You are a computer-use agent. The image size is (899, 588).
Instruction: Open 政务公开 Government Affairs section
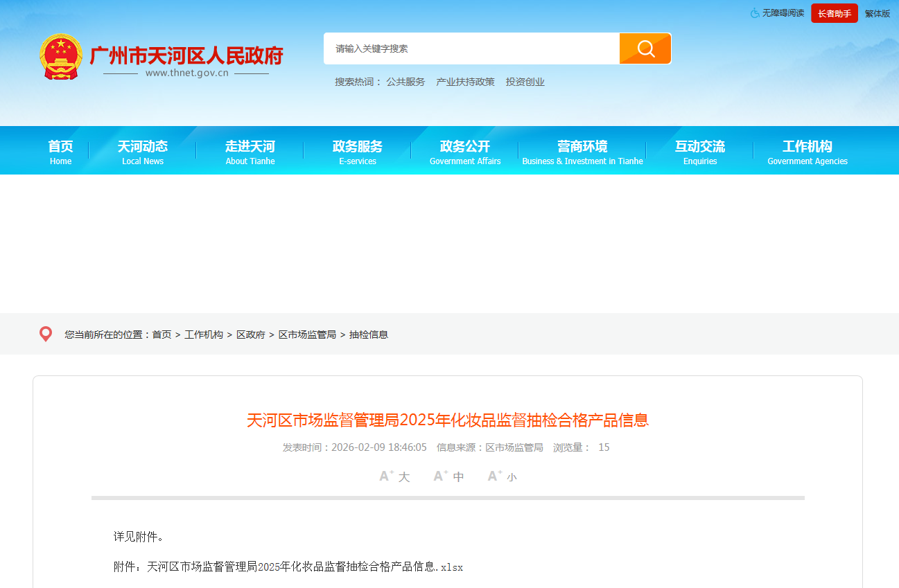point(465,152)
